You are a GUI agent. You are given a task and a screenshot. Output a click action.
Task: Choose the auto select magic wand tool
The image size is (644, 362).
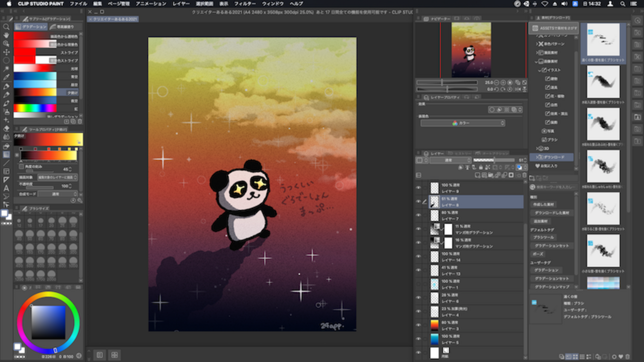click(6, 69)
